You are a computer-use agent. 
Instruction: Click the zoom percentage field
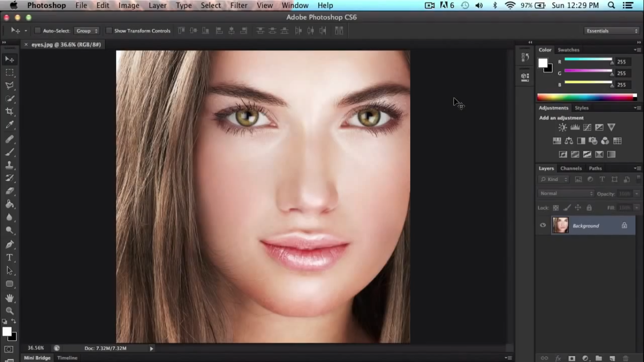[36, 348]
